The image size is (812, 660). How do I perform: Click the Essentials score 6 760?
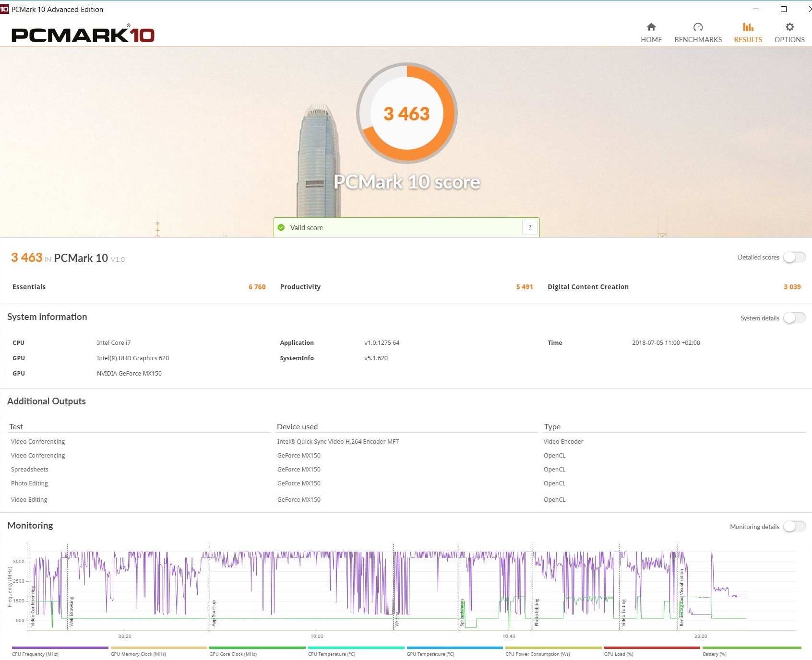[x=257, y=287]
